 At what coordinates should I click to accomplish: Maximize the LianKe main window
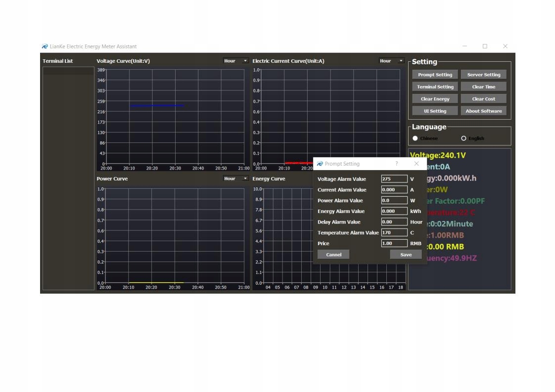point(485,46)
